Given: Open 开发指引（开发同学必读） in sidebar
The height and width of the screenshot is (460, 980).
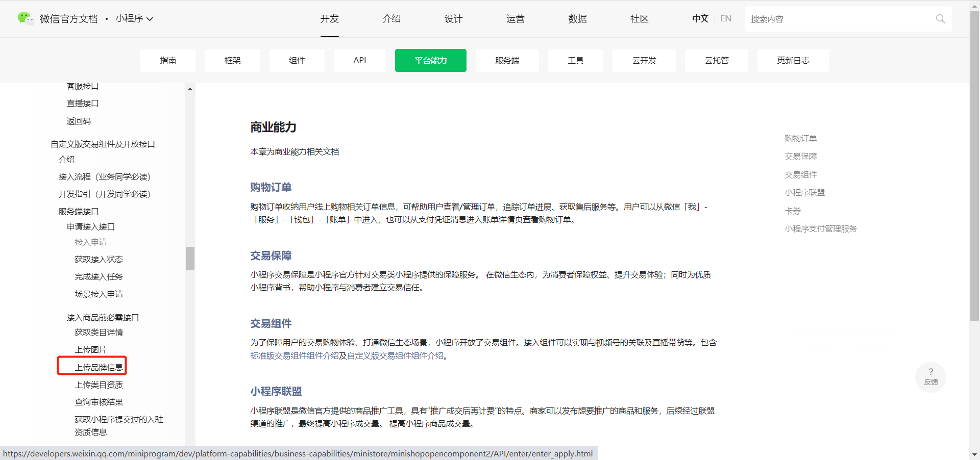Looking at the screenshot, I should coord(105,194).
